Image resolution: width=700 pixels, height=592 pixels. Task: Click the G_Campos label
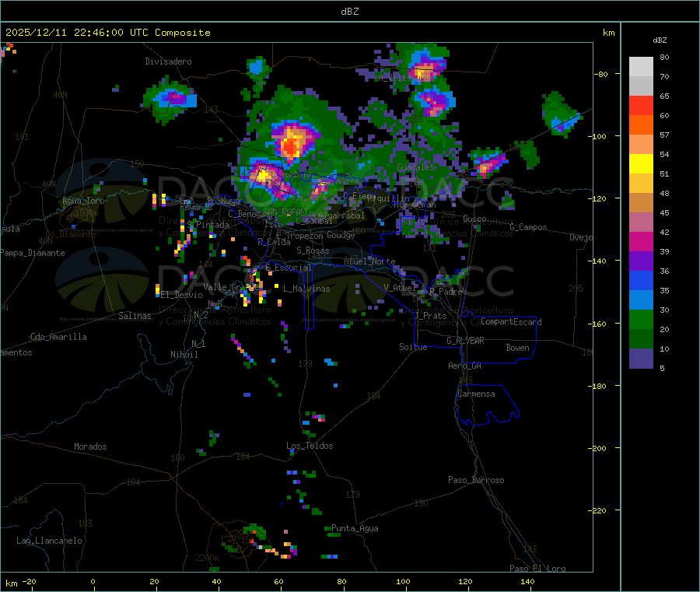pos(528,227)
